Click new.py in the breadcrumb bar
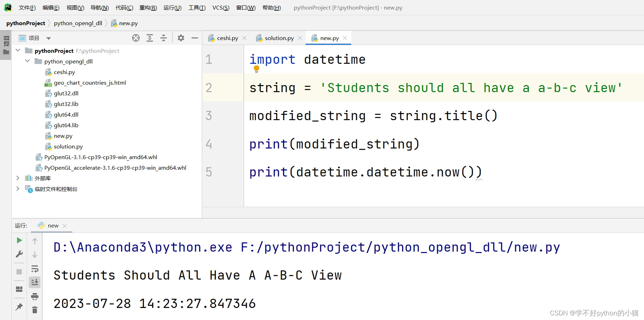The height and width of the screenshot is (320, 644). 128,23
